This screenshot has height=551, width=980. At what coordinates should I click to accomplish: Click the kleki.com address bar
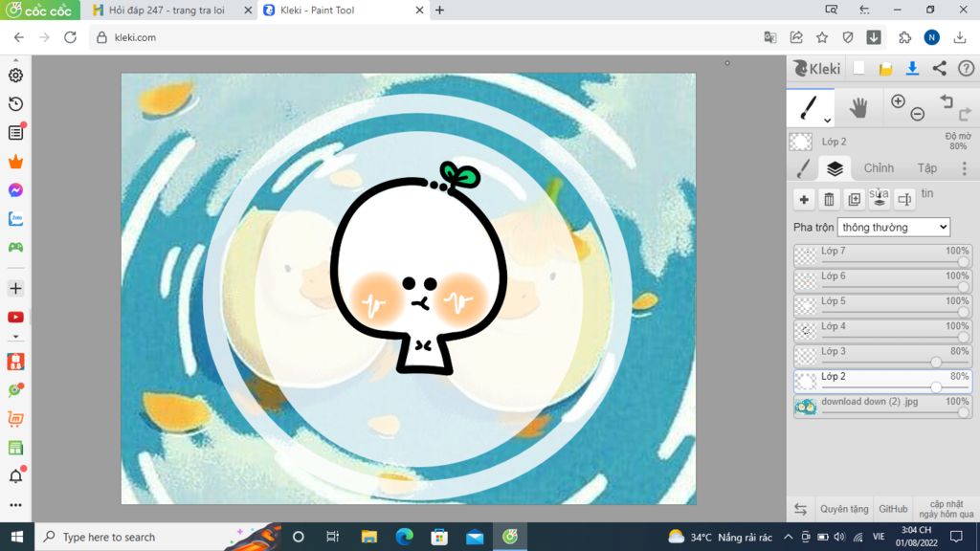point(425,37)
